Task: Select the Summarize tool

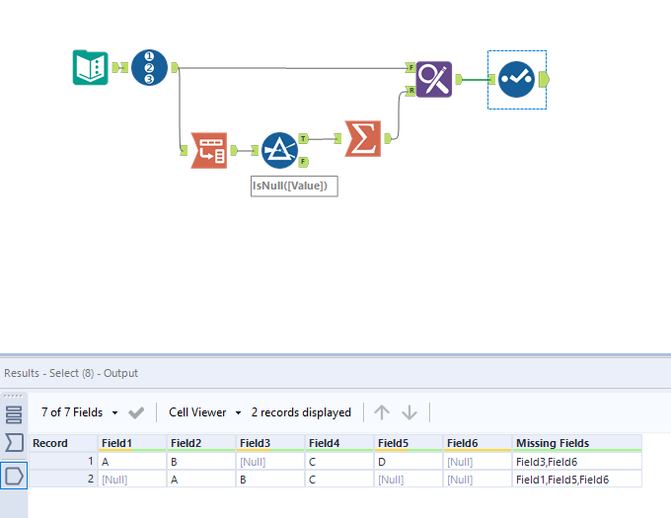Action: [363, 138]
